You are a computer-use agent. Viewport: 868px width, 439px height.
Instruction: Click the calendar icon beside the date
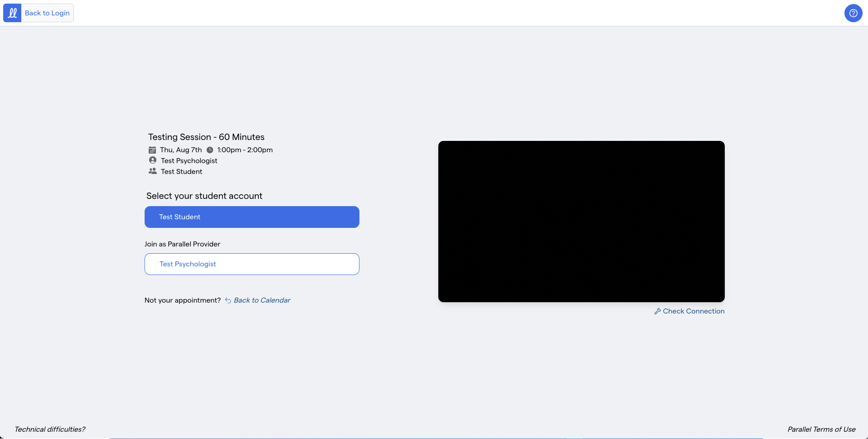152,150
